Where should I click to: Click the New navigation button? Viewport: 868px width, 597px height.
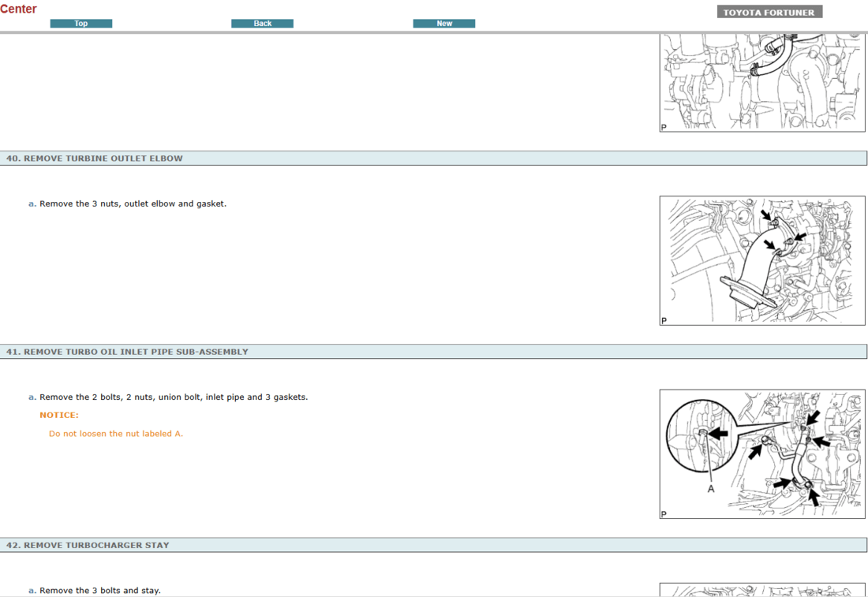443,23
